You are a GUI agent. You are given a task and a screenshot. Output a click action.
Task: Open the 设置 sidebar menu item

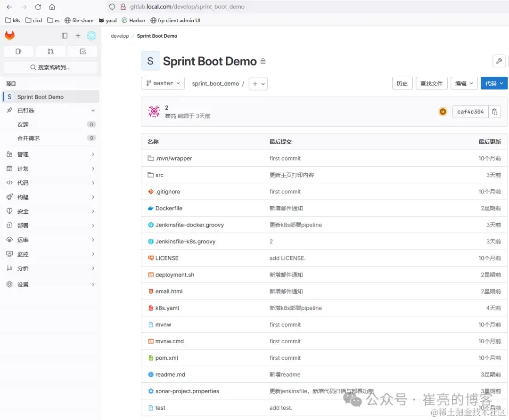tap(24, 284)
